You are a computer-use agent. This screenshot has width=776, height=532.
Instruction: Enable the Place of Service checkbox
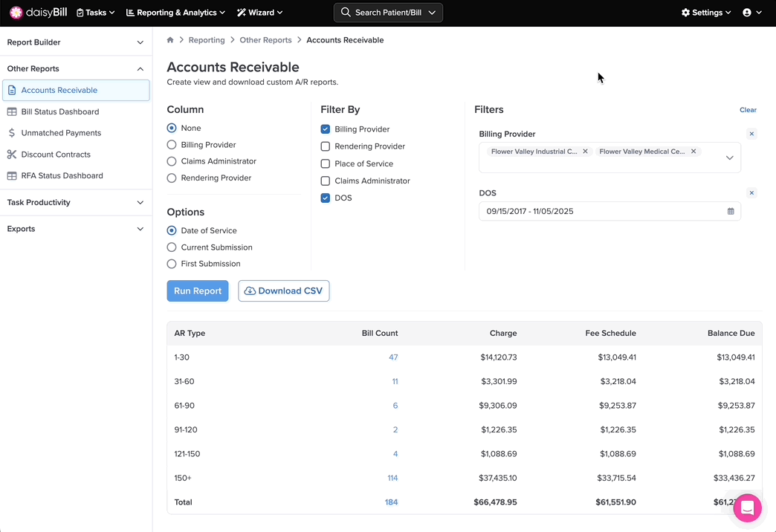pyautogui.click(x=326, y=164)
